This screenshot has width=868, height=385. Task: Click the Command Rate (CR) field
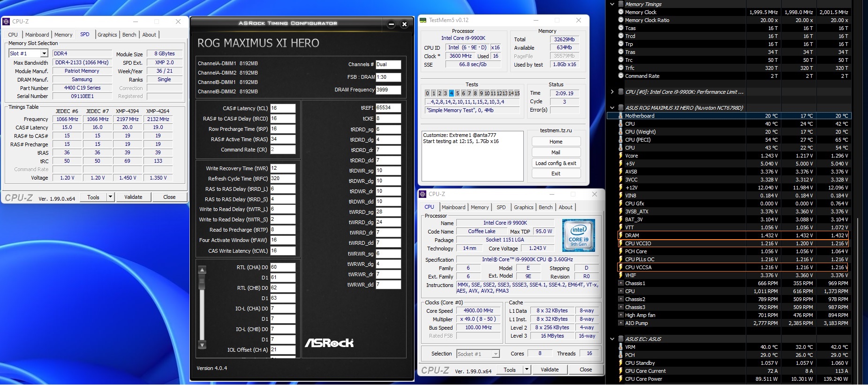pos(283,150)
